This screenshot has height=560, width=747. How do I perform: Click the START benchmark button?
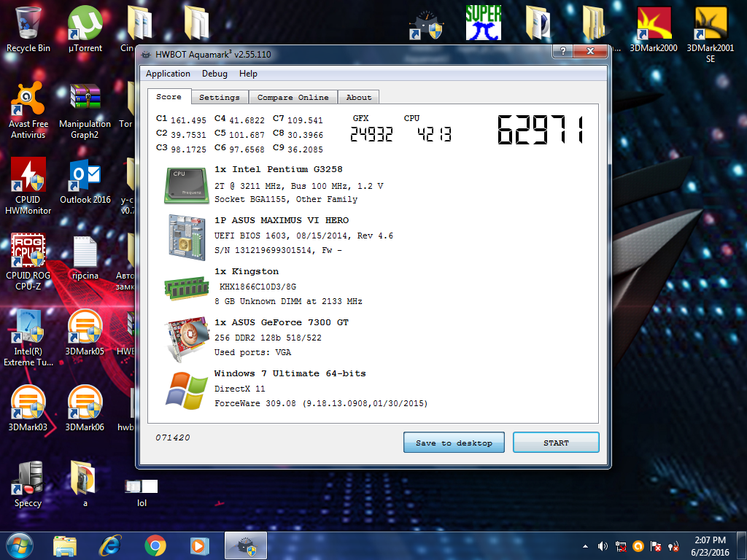[x=556, y=443]
